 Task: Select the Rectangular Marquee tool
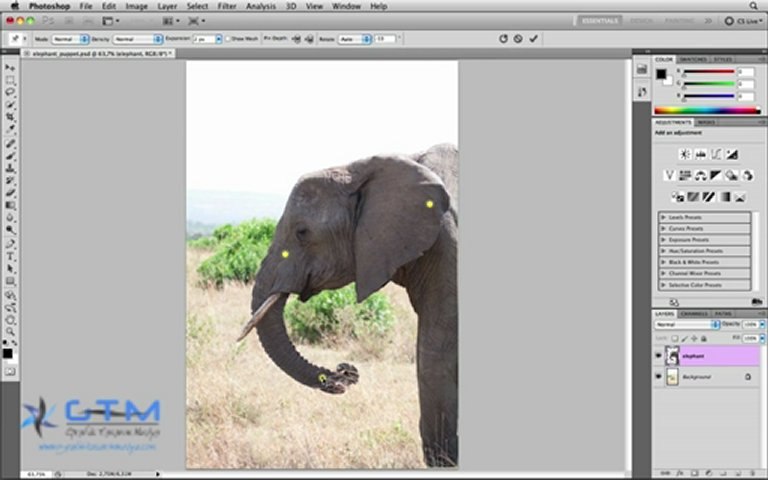pyautogui.click(x=10, y=80)
